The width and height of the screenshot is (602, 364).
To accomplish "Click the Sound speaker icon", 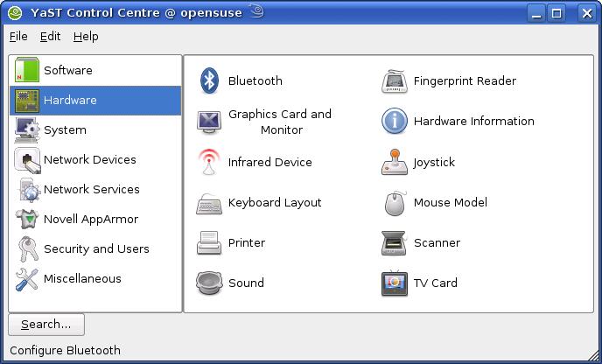I will (209, 283).
